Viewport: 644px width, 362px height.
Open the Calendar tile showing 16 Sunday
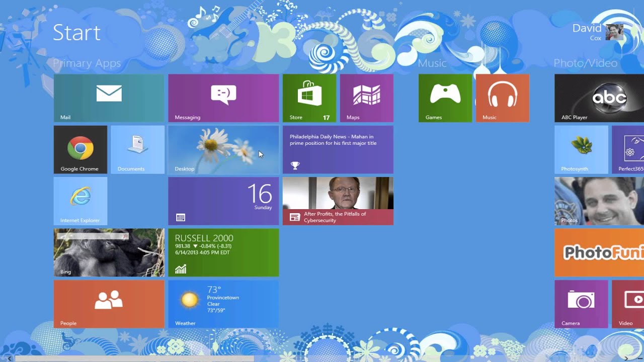pos(223,201)
